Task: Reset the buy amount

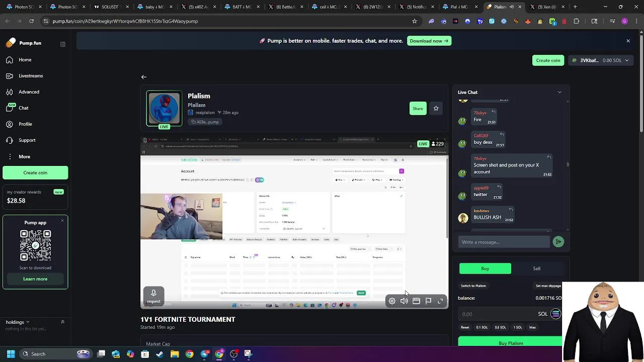Action: tap(465, 327)
